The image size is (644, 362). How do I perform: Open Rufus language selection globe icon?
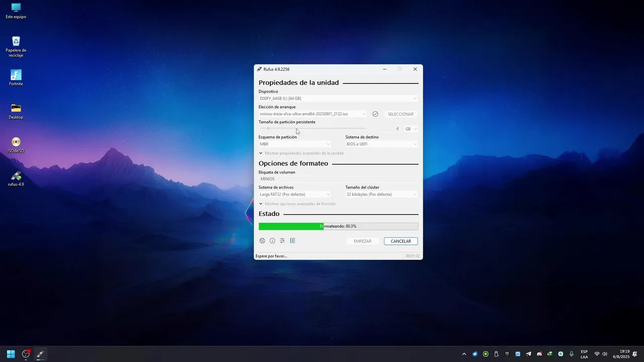coord(262,241)
